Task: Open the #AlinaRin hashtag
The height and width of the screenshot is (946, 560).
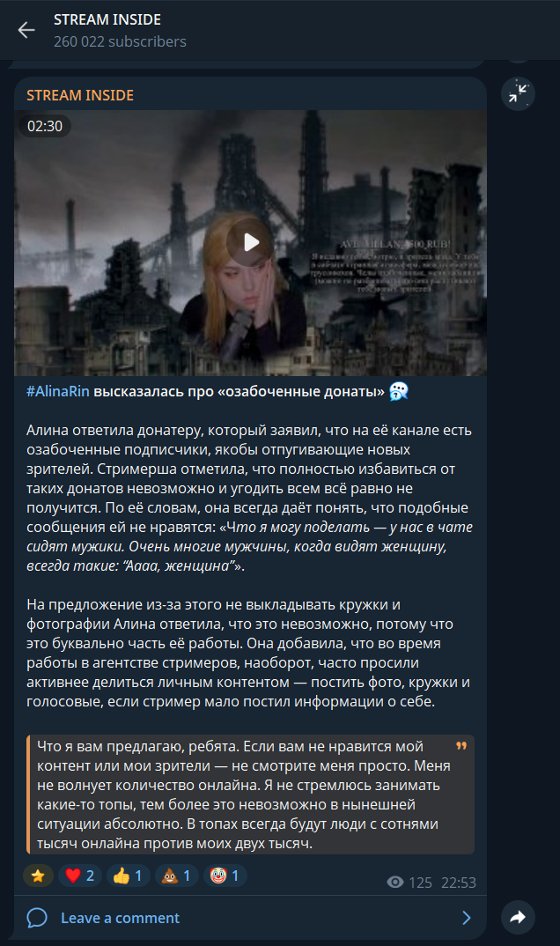Action: (x=58, y=392)
